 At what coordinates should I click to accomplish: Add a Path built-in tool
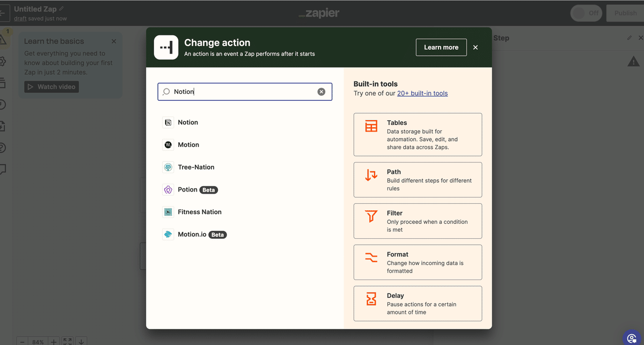point(418,180)
